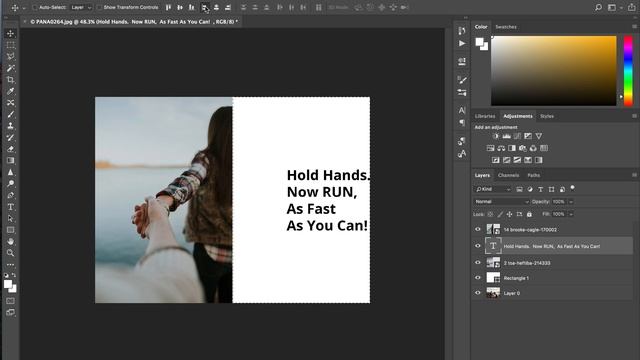
Task: Add a Photo Filter adjustment
Action: coord(522,148)
